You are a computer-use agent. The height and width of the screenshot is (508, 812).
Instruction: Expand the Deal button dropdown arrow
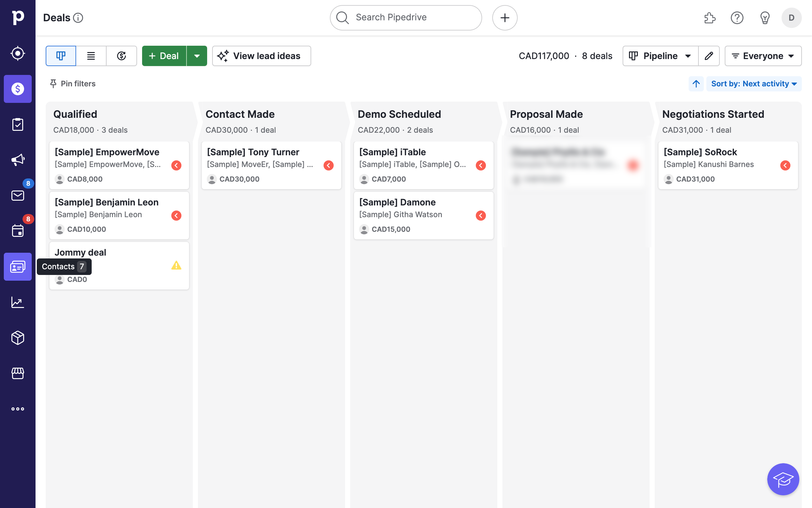point(197,56)
